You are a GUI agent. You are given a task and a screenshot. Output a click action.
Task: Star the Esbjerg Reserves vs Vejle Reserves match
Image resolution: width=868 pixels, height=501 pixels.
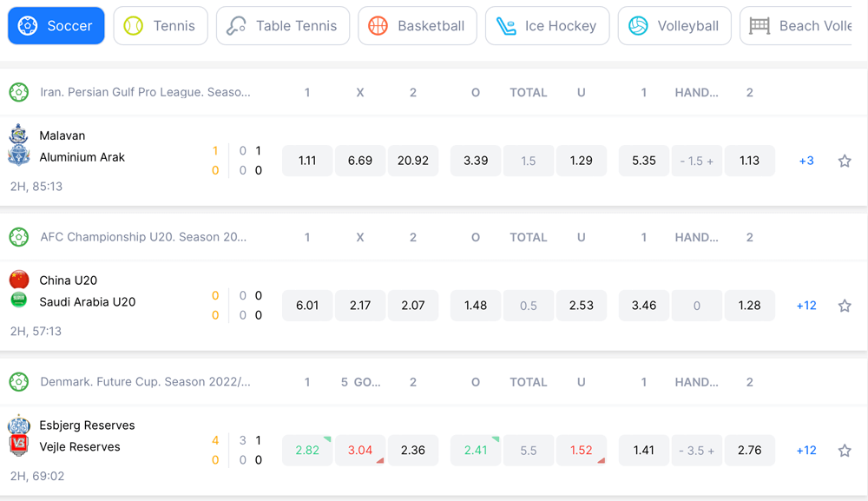coord(844,451)
